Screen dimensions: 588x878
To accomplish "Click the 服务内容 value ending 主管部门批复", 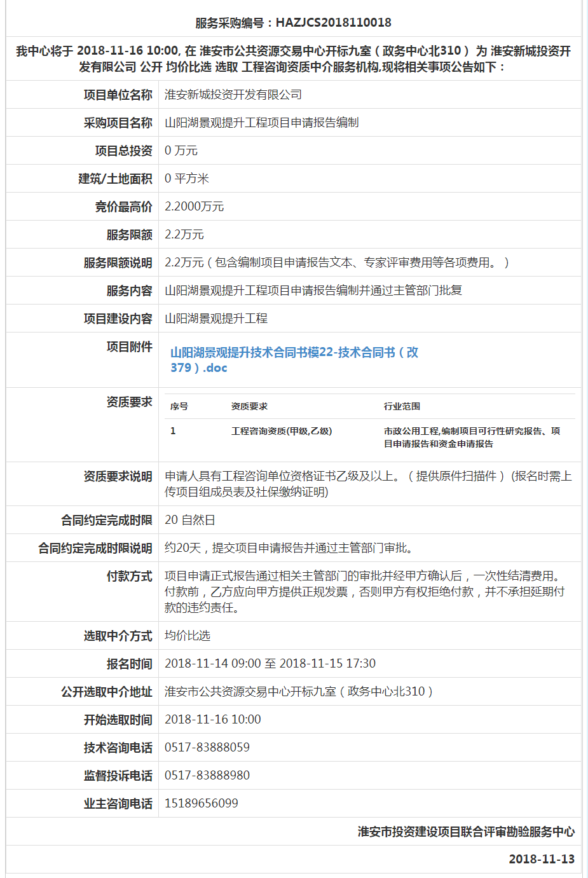I will click(313, 291).
